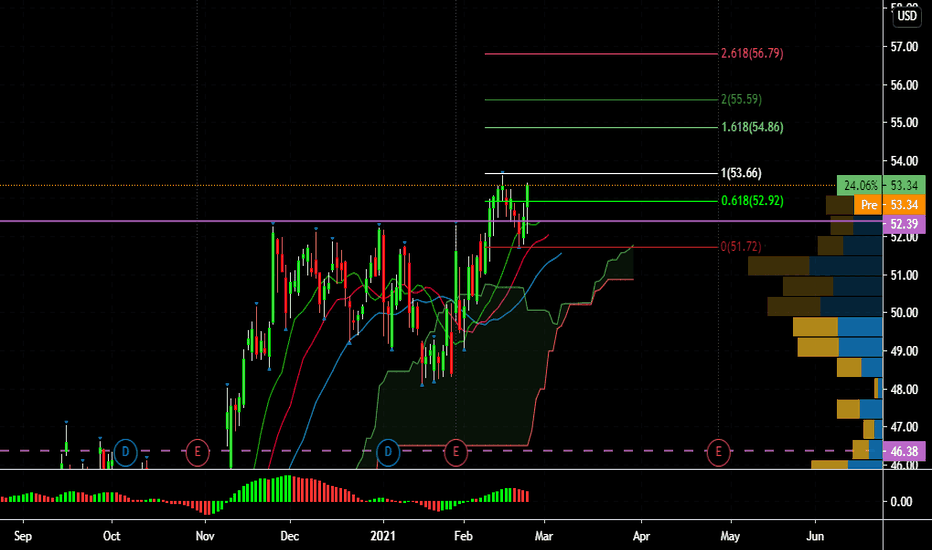Click the Oct label on time axis
932x550 pixels.
111,536
